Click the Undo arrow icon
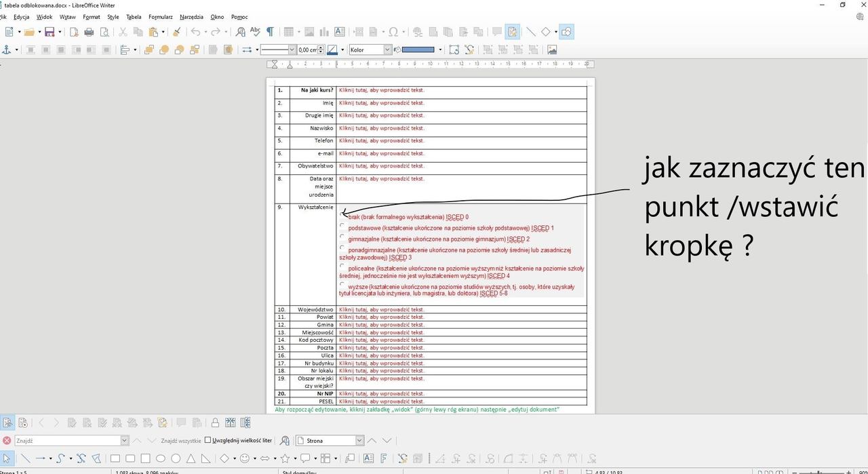 (195, 32)
